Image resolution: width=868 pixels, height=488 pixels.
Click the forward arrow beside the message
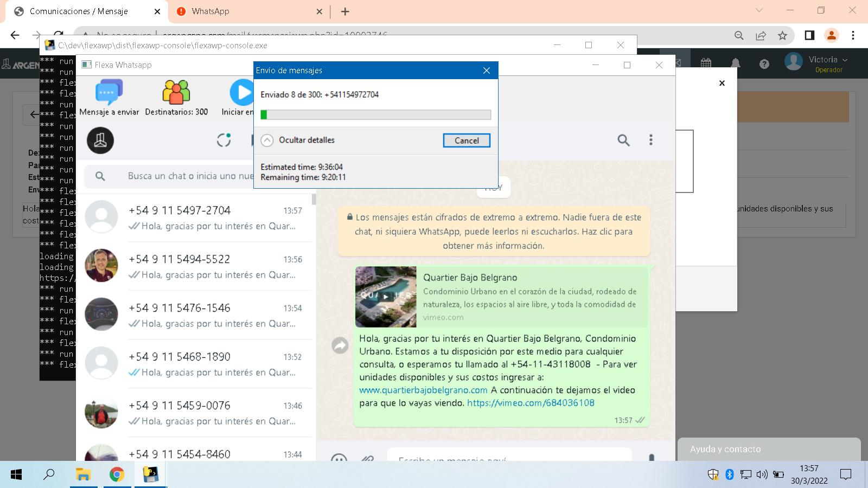[x=340, y=345]
